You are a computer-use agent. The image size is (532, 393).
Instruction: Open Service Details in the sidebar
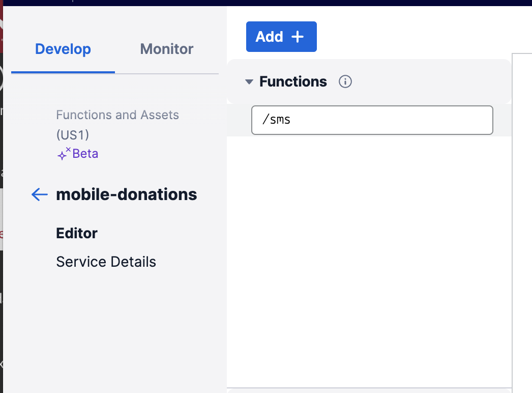(x=106, y=262)
